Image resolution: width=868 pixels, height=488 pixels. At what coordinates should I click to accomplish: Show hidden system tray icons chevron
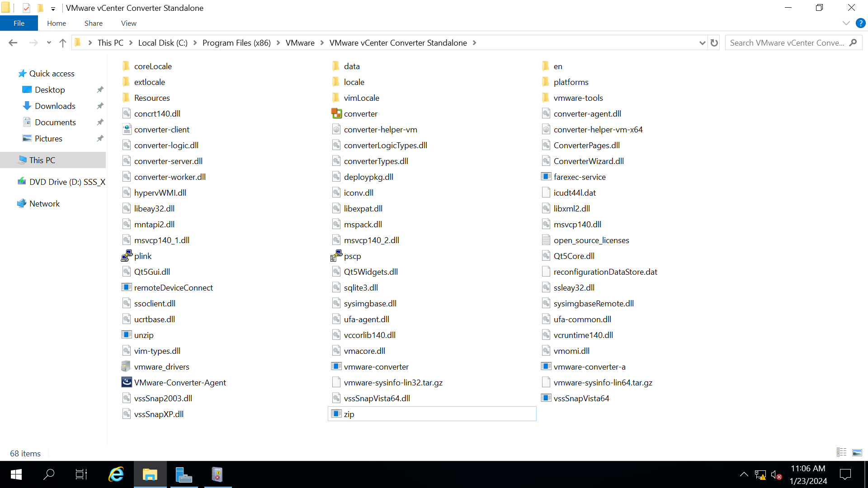point(744,474)
